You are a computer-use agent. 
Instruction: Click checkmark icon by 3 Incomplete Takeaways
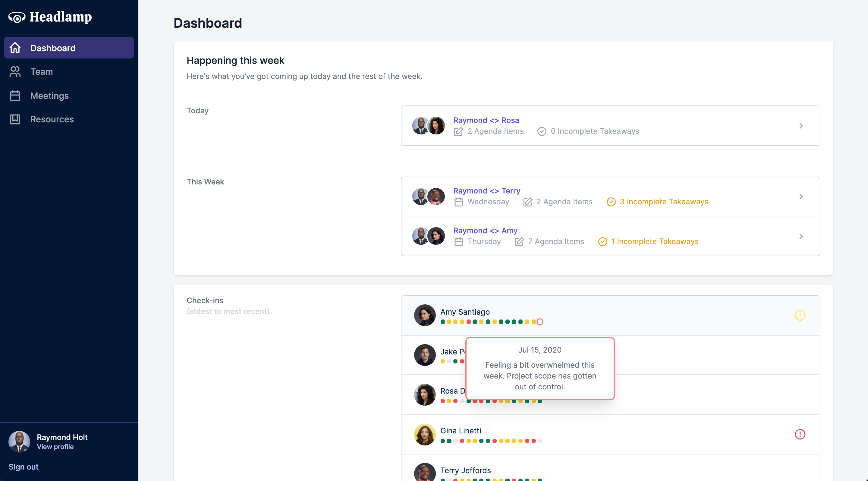pos(611,202)
